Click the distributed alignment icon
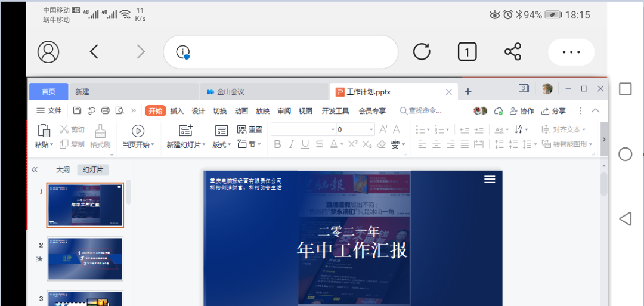This screenshot has width=644, height=306. (x=479, y=144)
